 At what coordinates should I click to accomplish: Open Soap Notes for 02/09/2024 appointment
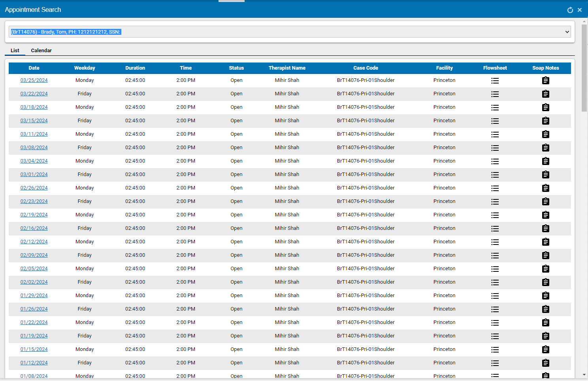coord(546,255)
